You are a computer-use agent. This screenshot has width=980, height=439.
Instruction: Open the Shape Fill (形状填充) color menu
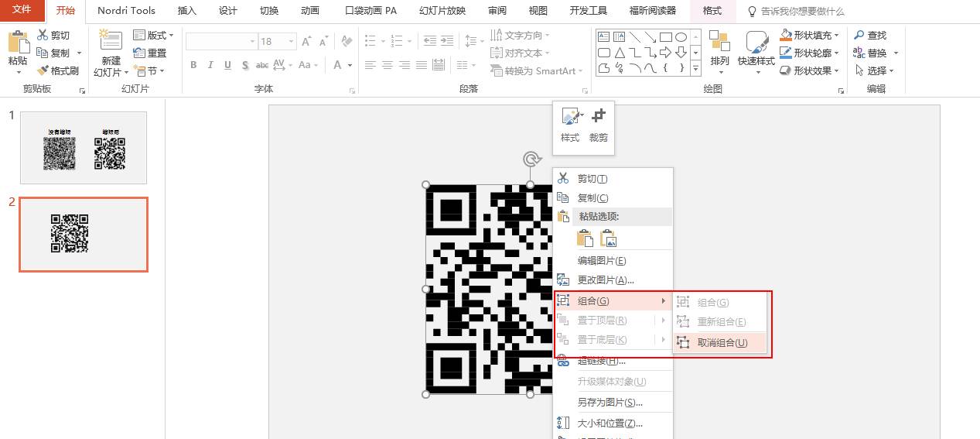[807, 35]
